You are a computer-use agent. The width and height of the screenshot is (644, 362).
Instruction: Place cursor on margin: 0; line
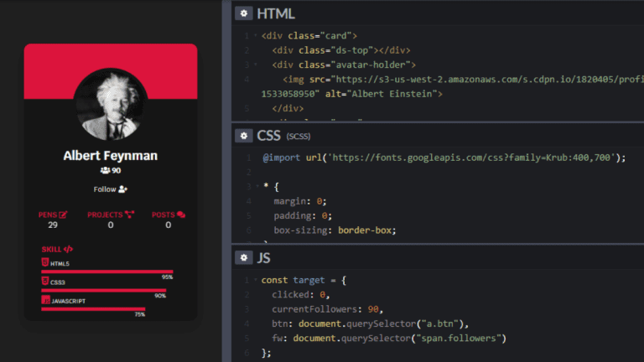(x=300, y=201)
